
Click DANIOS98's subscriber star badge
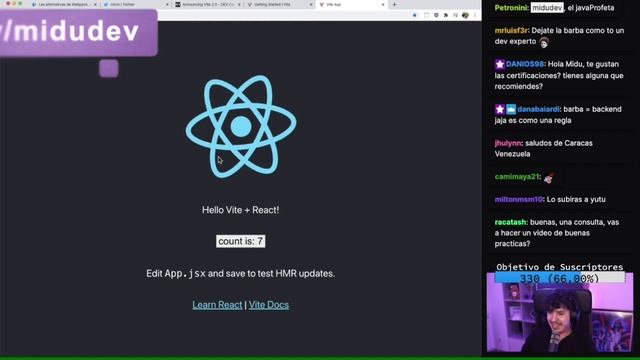(500, 64)
